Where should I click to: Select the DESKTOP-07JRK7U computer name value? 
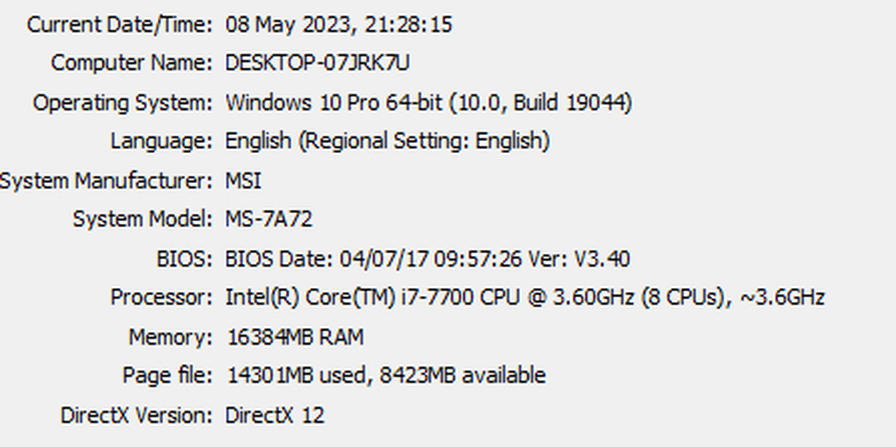[x=317, y=63]
